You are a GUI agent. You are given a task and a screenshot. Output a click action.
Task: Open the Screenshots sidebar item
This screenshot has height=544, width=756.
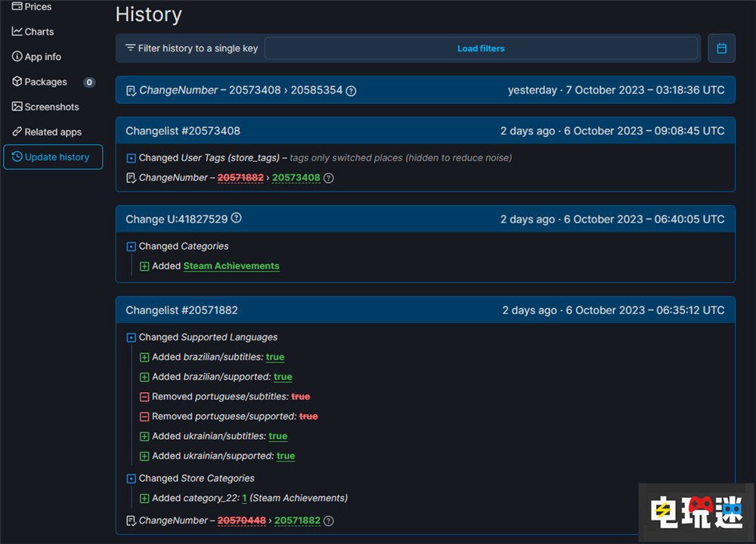click(51, 107)
